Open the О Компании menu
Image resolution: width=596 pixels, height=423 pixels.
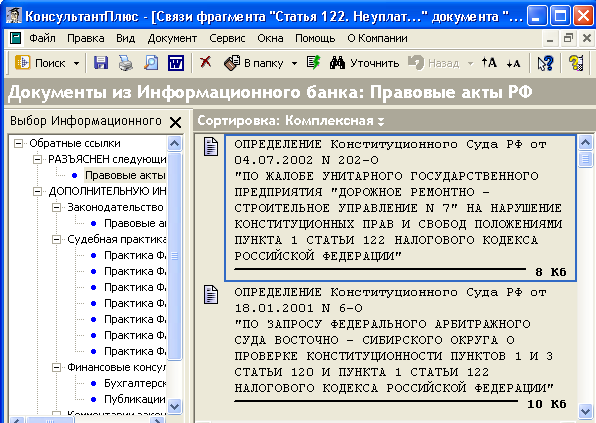[377, 38]
